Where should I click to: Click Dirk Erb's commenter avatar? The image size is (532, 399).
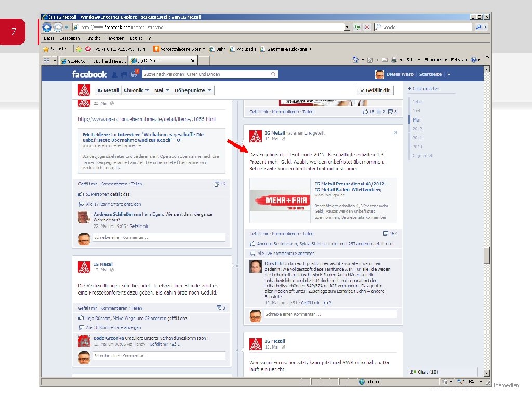pyautogui.click(x=256, y=267)
